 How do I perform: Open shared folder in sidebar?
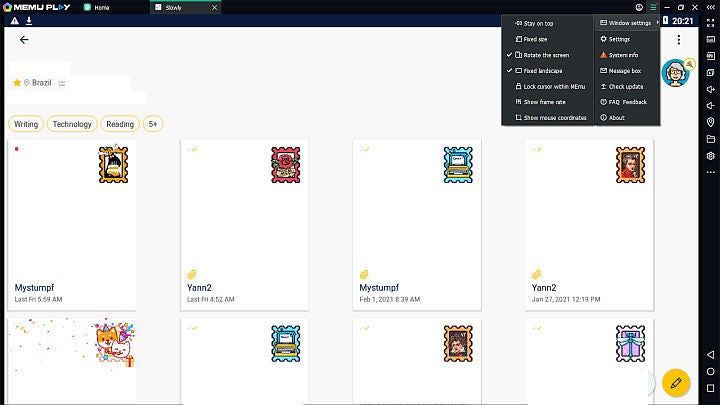pyautogui.click(x=711, y=139)
